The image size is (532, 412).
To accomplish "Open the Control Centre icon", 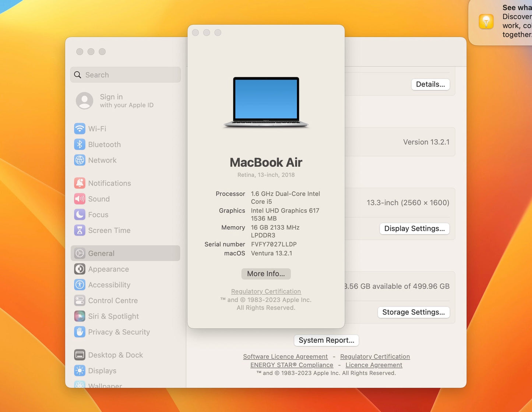I will [80, 300].
